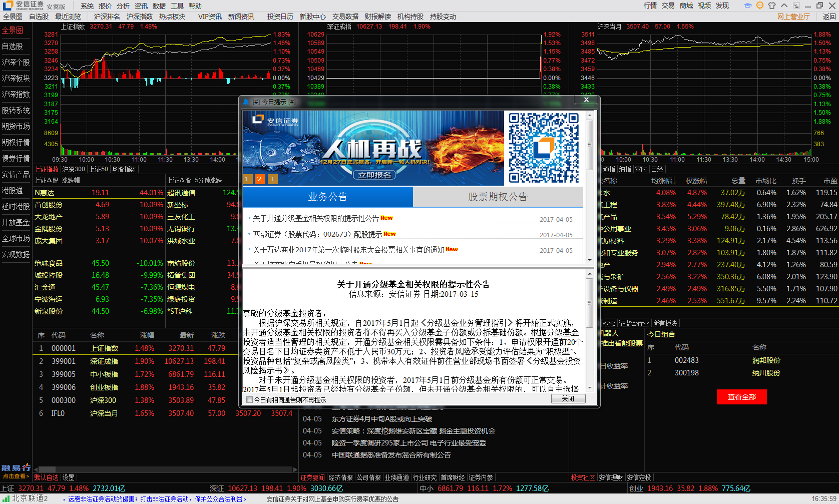This screenshot has height=504, width=839.
Task: Switch to the 交易 section in title bar
Action: (668, 6)
